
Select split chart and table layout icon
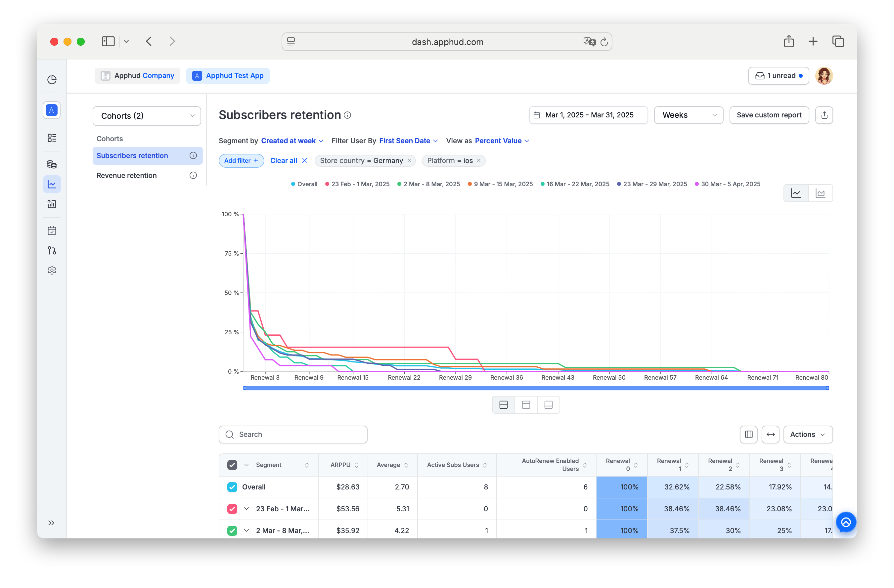(503, 405)
